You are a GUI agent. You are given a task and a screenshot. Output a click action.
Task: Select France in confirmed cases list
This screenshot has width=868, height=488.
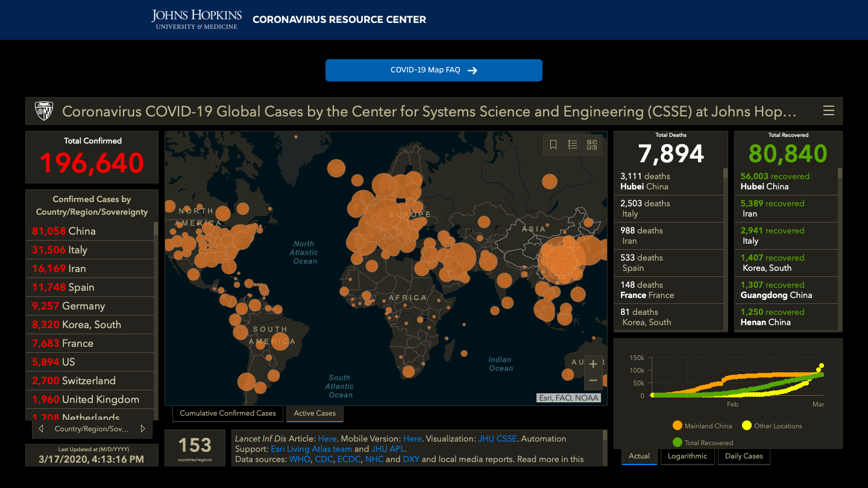pos(89,343)
